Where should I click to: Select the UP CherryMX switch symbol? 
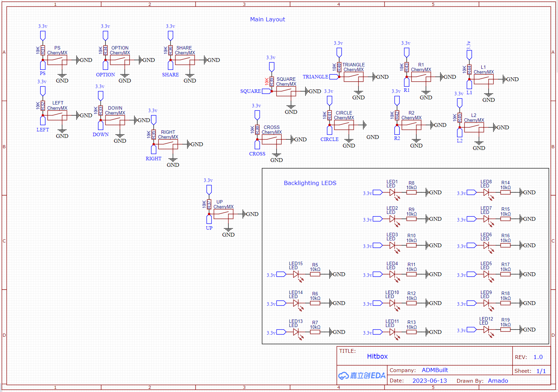pyautogui.click(x=223, y=214)
